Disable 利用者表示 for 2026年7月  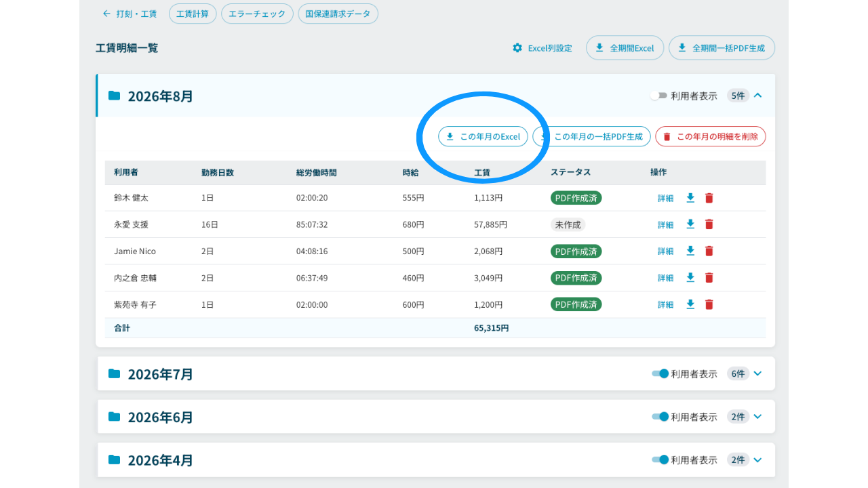pyautogui.click(x=660, y=373)
